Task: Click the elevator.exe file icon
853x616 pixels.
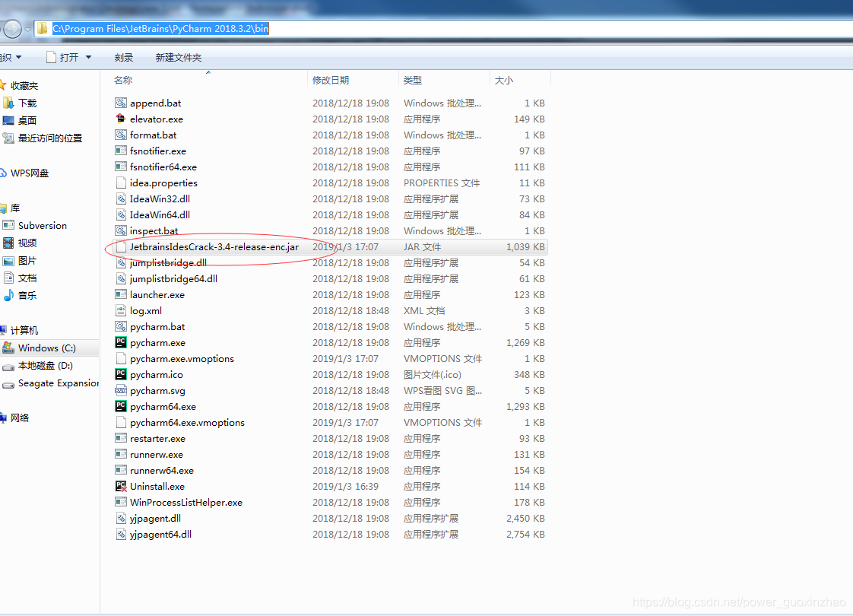Action: (x=121, y=119)
